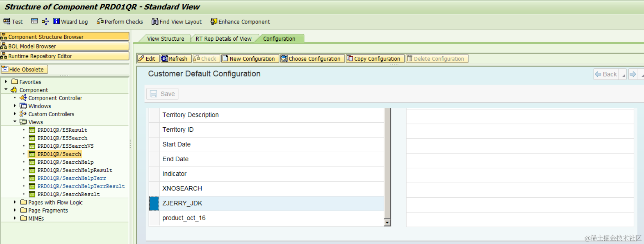Select the XNOSEARCH row
The height and width of the screenshot is (244, 644).
[x=266, y=188]
